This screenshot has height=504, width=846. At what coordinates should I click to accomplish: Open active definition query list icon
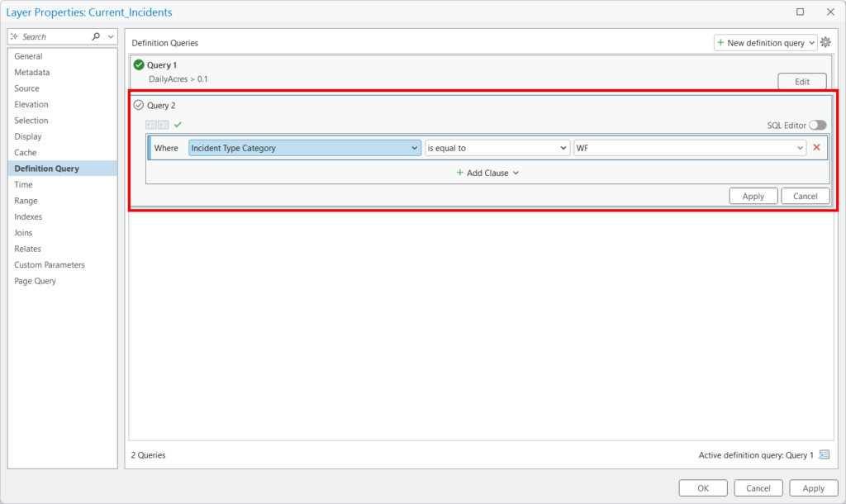click(824, 454)
